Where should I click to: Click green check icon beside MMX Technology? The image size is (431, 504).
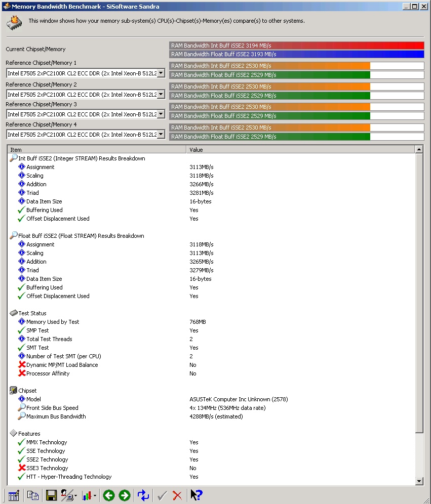(21, 442)
